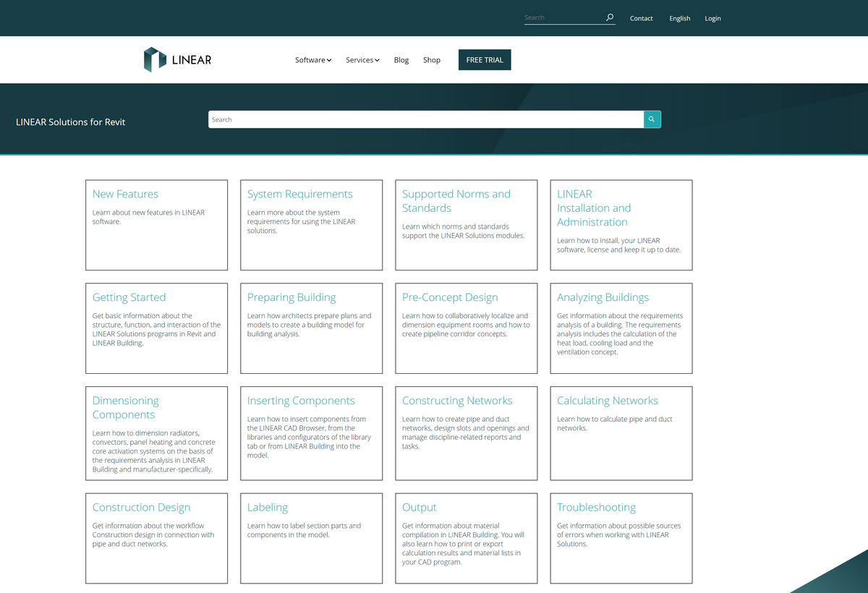
Task: Open the Output card
Action: tap(467, 538)
